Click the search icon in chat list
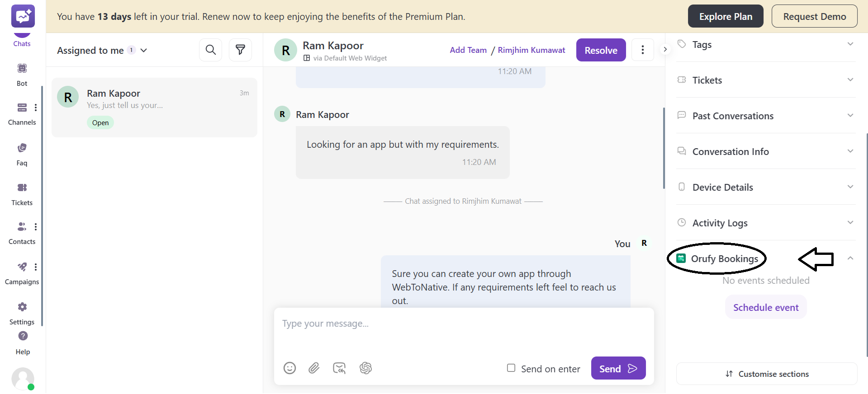The width and height of the screenshot is (868, 394). [210, 50]
